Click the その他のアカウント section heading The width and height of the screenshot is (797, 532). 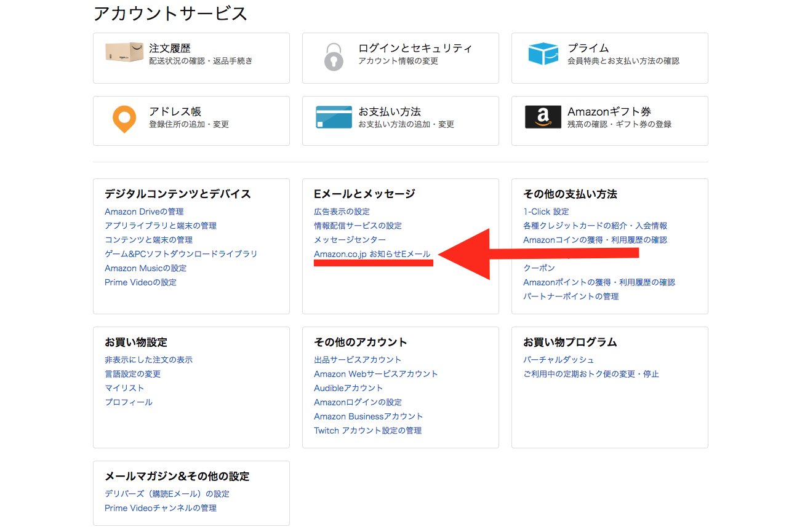click(x=361, y=342)
